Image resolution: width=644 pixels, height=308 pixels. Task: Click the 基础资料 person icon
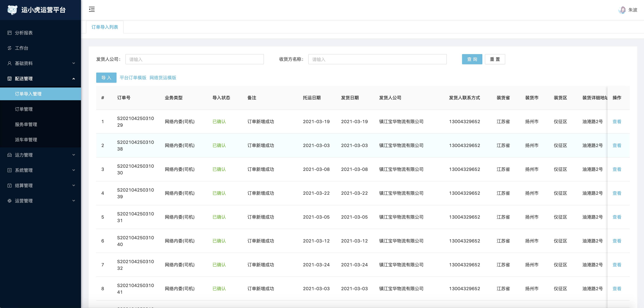point(10,63)
